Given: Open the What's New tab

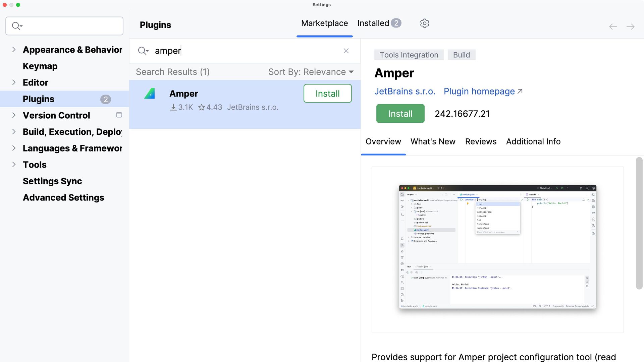Looking at the screenshot, I should pyautogui.click(x=433, y=141).
